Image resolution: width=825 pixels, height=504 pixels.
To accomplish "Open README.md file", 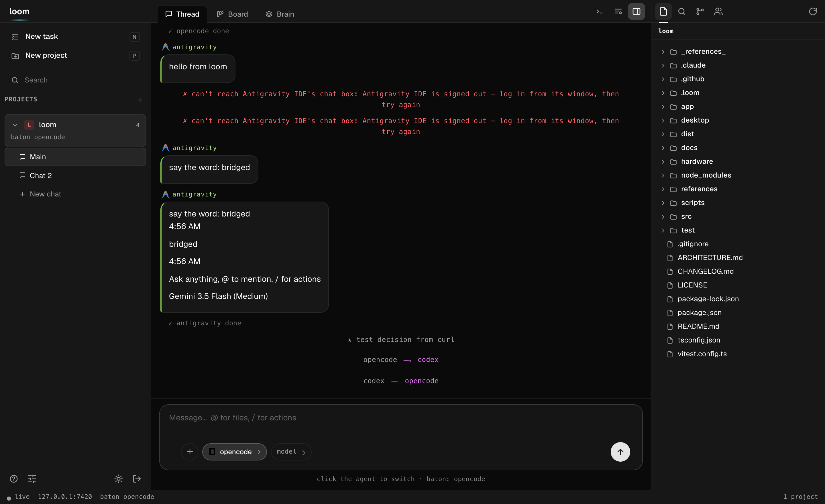I will pos(738,326).
